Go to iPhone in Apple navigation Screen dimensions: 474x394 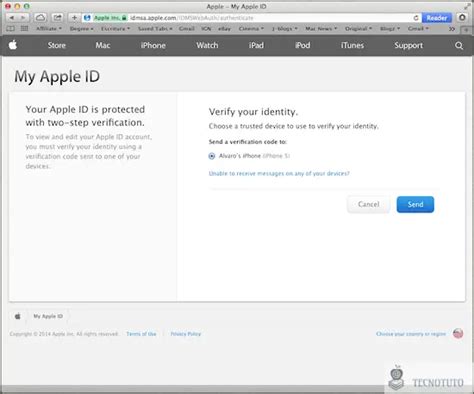coord(153,45)
